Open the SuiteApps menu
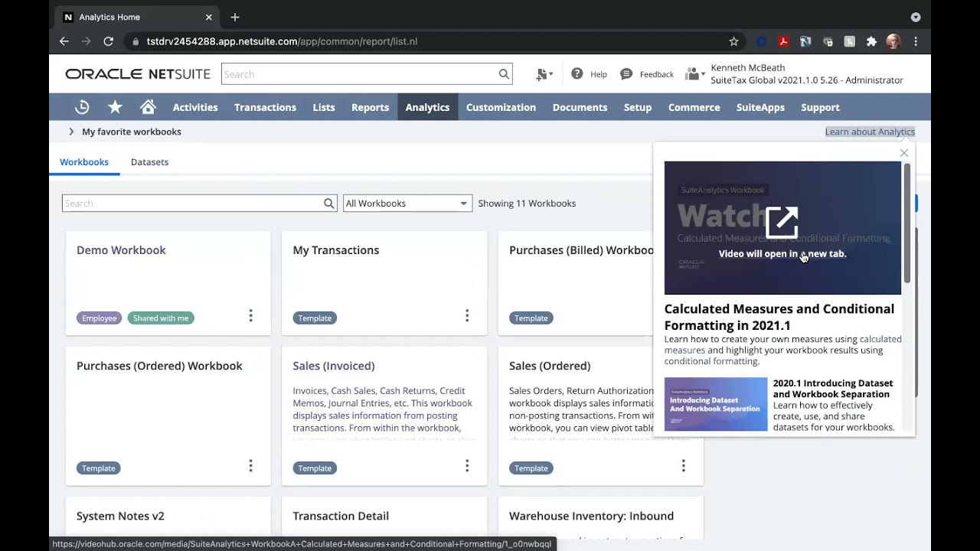Screen dimensions: 980x551 coord(760,107)
